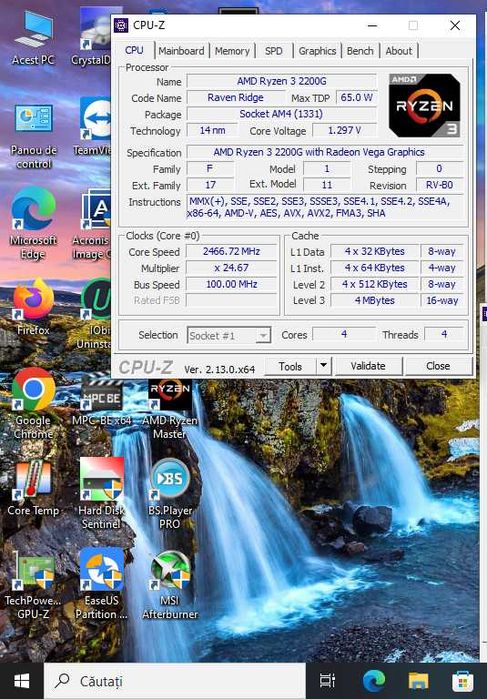
Task: Click the AMD Ryzen 3 logo
Action: pos(424,106)
